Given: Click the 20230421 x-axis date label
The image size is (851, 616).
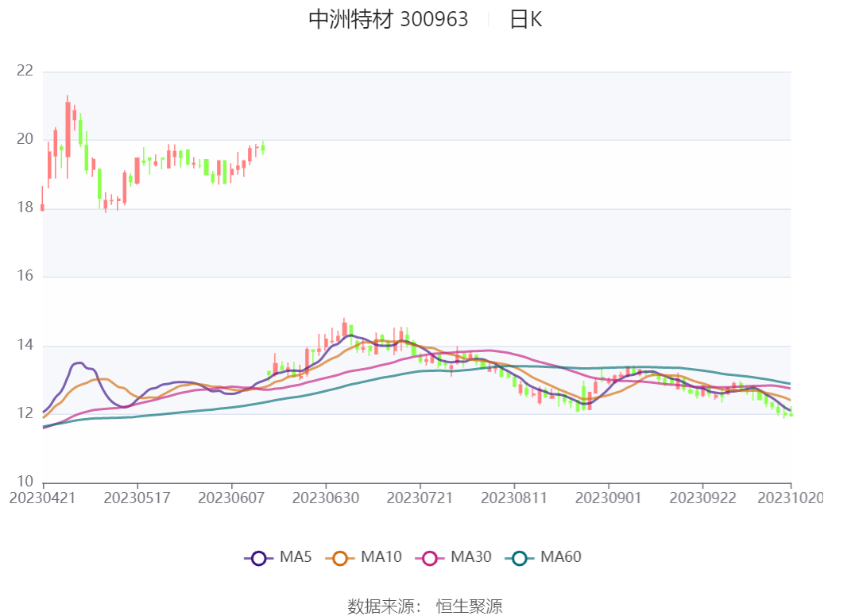Looking at the screenshot, I should (x=43, y=498).
